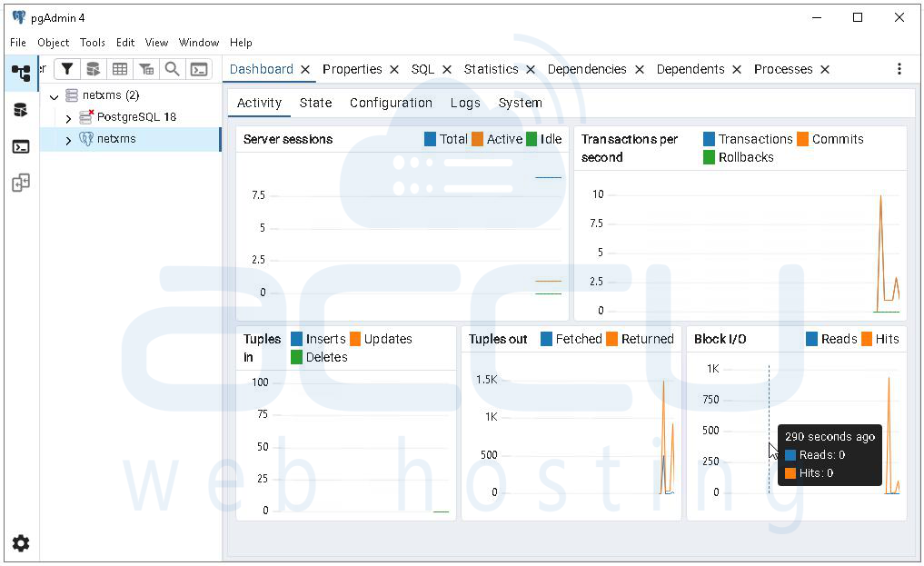
Task: Click the Block I/O chart title
Action: (720, 339)
